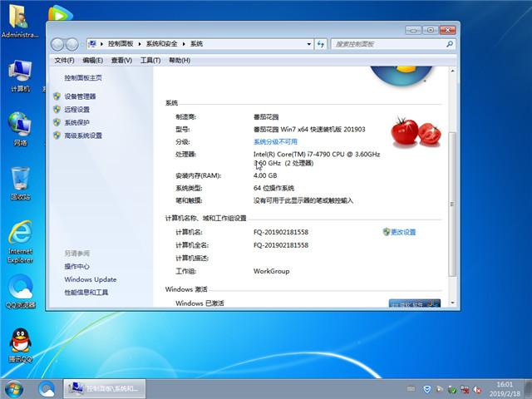Viewport: 532px width, 399px height.
Task: Open the 回收站 recycle bin icon
Action: 20,183
